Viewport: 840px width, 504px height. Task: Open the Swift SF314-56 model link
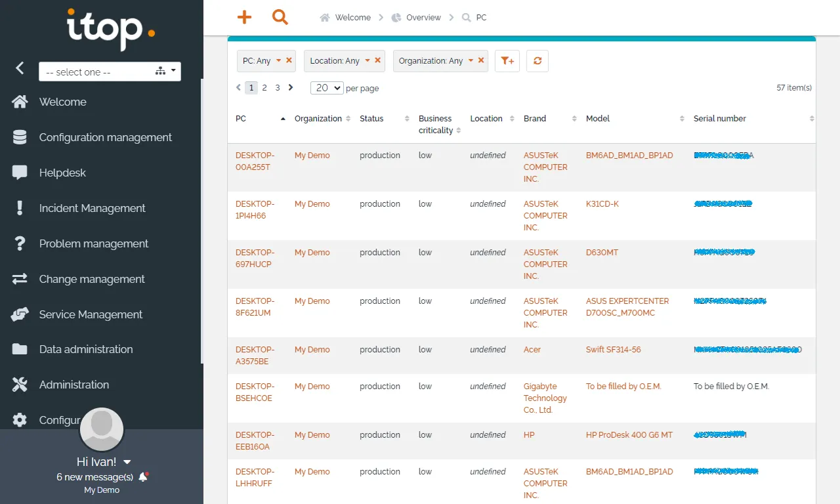(x=614, y=350)
